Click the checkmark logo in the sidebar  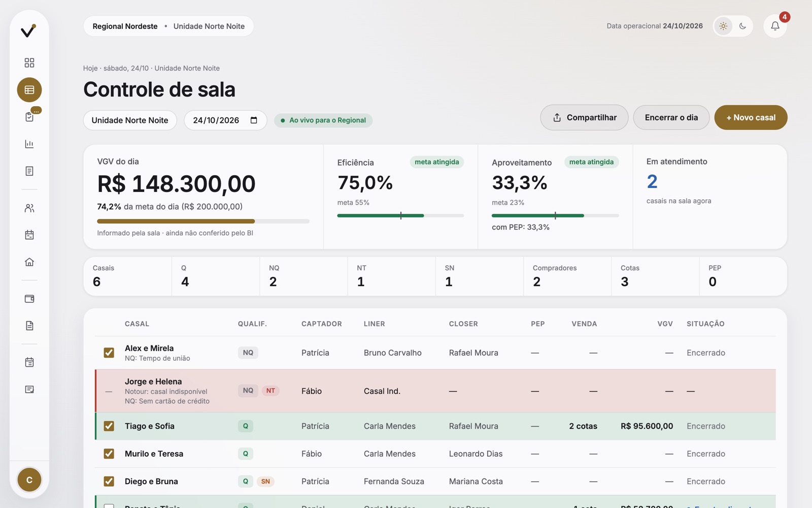point(29,30)
